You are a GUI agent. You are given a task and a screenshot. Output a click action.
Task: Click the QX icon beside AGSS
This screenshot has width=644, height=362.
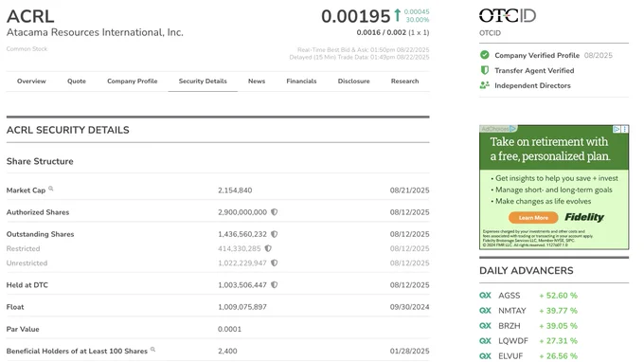click(485, 296)
